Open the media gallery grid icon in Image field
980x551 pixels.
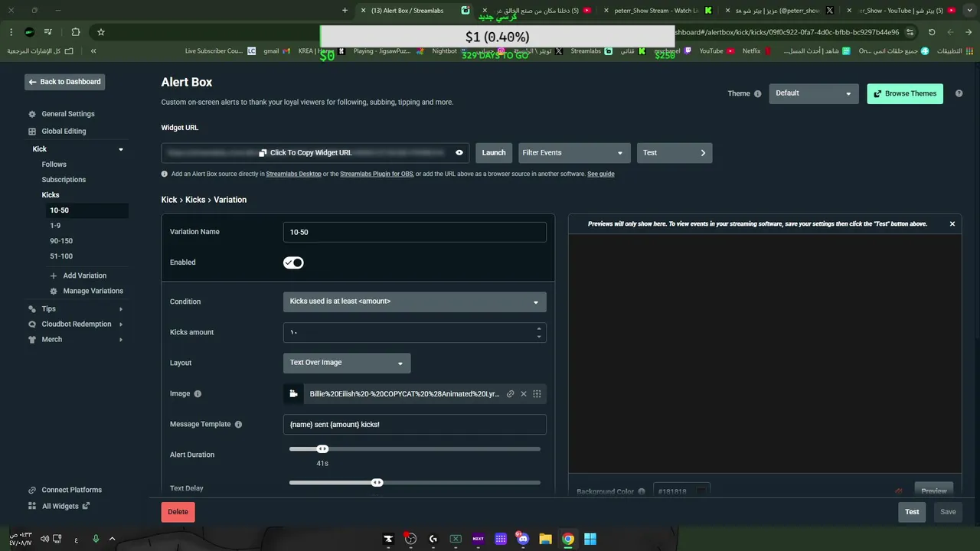(537, 394)
